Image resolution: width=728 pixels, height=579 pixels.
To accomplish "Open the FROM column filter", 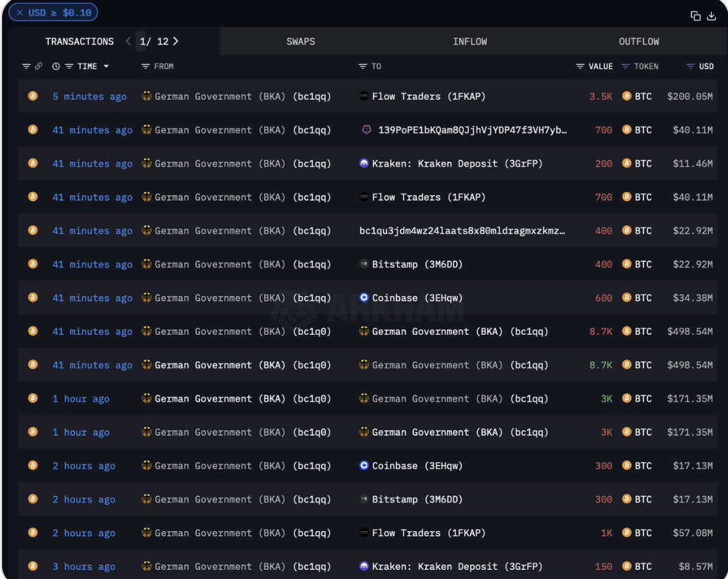I will pyautogui.click(x=145, y=66).
